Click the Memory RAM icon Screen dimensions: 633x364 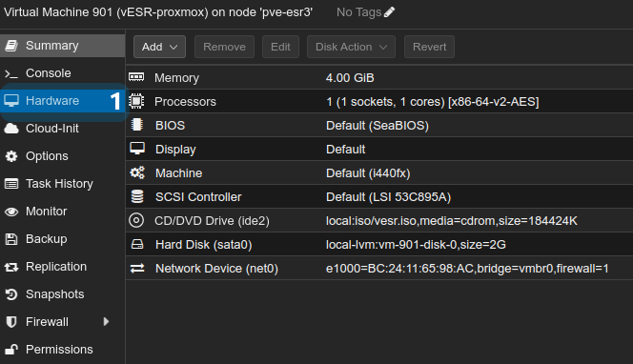pos(136,77)
